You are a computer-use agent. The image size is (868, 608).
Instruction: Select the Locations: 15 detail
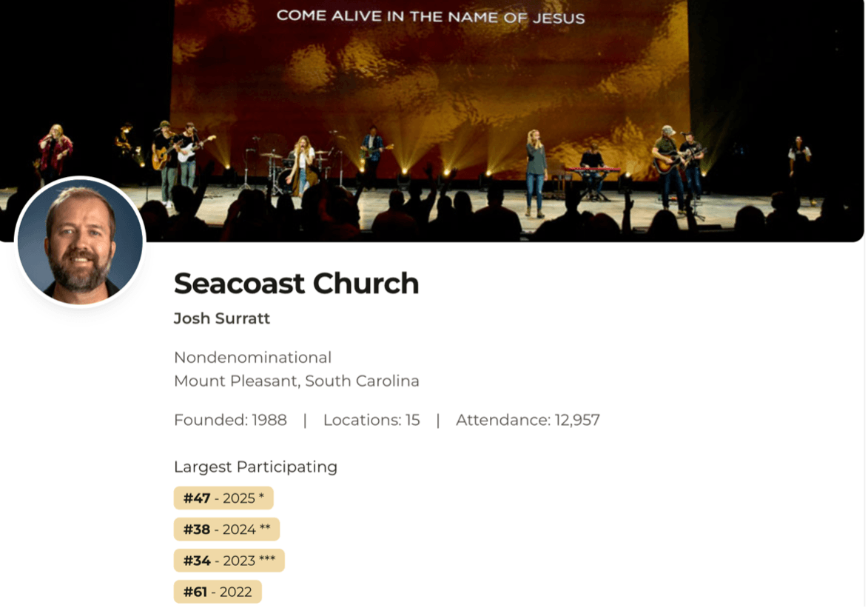[371, 421]
